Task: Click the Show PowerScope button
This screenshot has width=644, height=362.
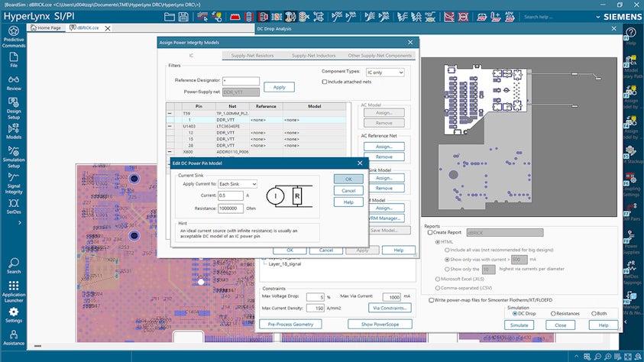Action: click(380, 325)
